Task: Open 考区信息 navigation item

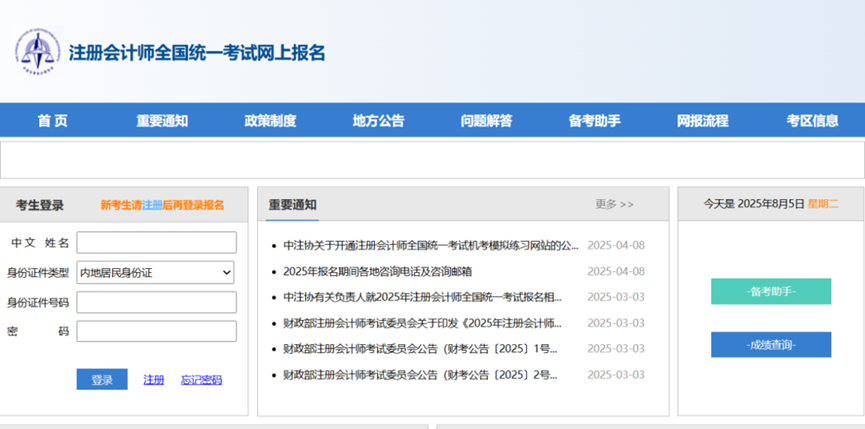Action: click(813, 121)
